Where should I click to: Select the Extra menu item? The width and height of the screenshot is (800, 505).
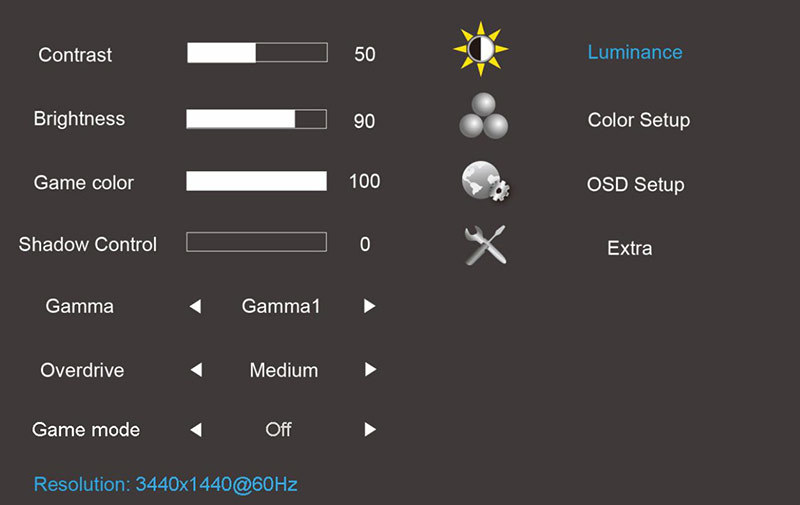[630, 248]
